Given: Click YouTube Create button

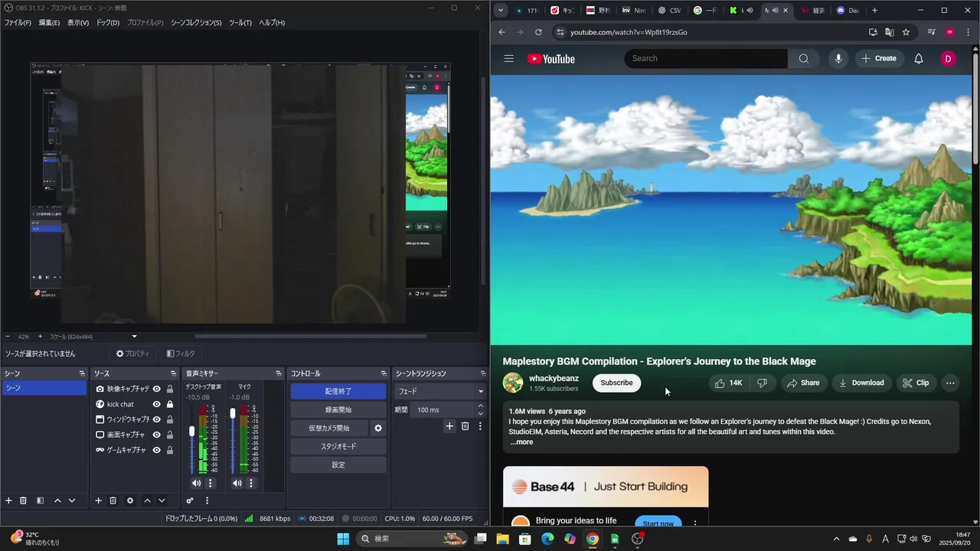Looking at the screenshot, I should click(x=878, y=59).
